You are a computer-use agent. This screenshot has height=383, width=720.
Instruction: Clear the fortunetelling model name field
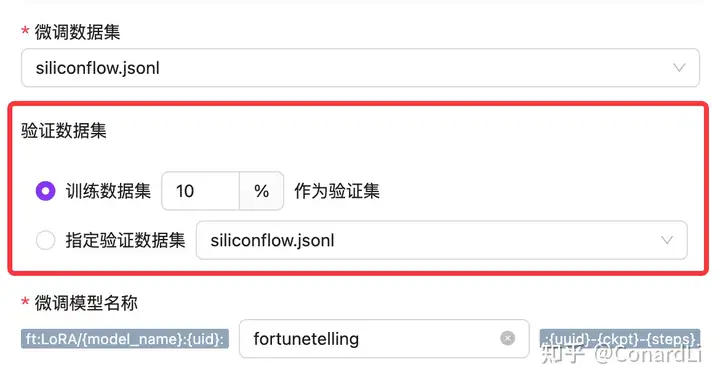507,338
